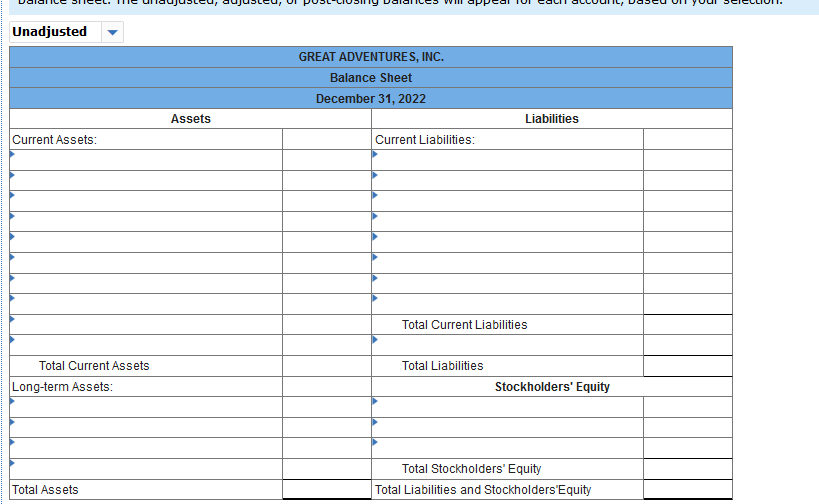The width and height of the screenshot is (819, 504).
Task: Select account row directly above Total Assets
Action: (x=146, y=469)
